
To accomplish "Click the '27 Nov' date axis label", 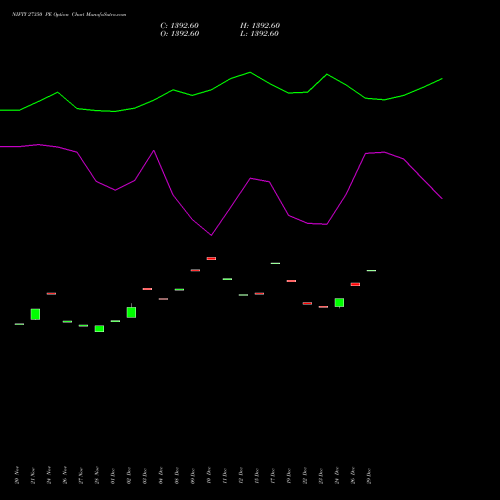I will click(81, 475).
